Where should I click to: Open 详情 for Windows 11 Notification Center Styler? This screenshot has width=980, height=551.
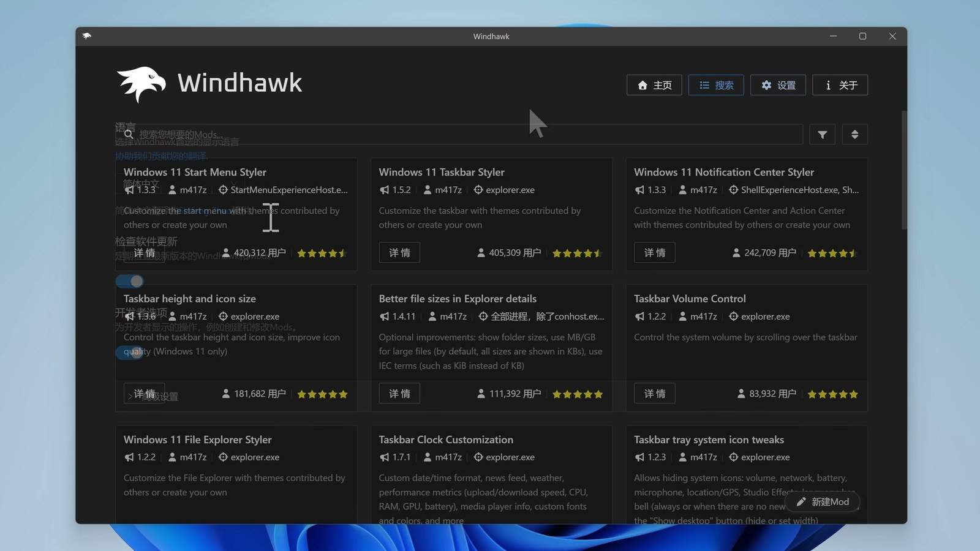[x=655, y=253]
